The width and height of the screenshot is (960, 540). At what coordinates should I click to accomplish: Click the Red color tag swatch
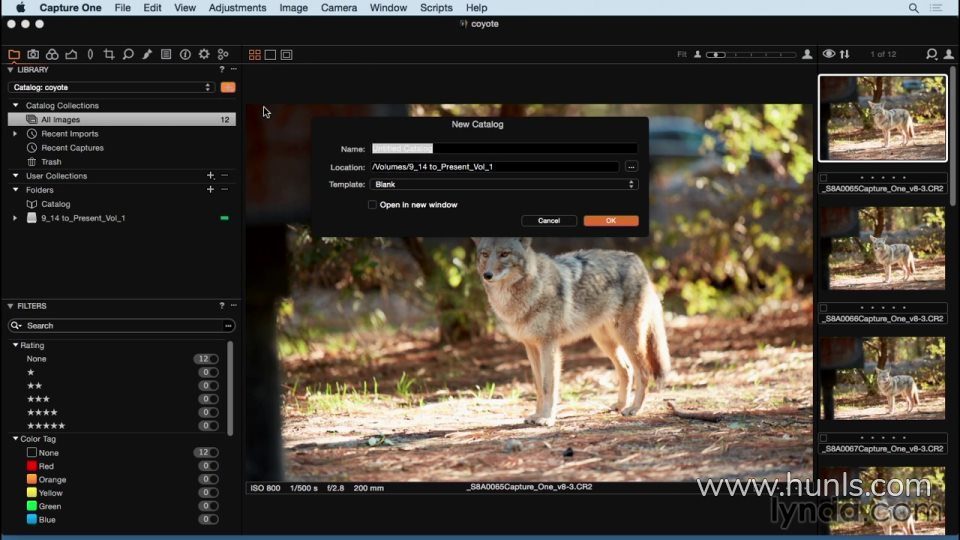click(32, 466)
